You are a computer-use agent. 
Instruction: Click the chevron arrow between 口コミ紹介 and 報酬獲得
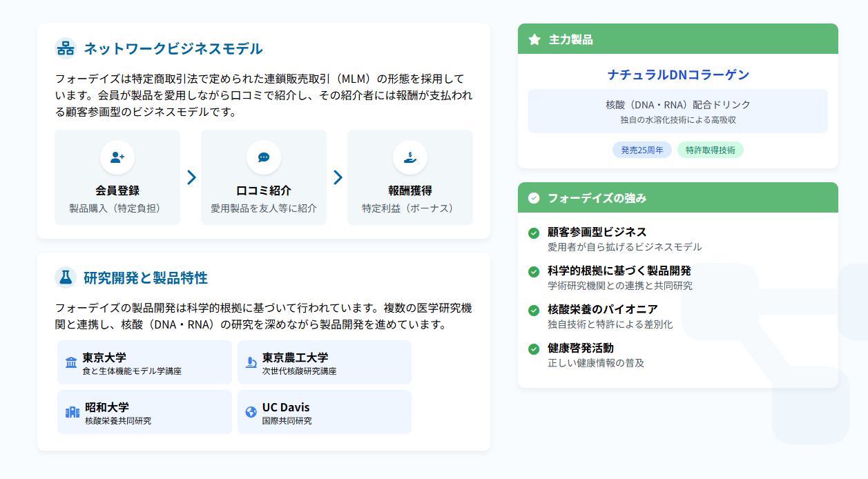pyautogui.click(x=338, y=177)
